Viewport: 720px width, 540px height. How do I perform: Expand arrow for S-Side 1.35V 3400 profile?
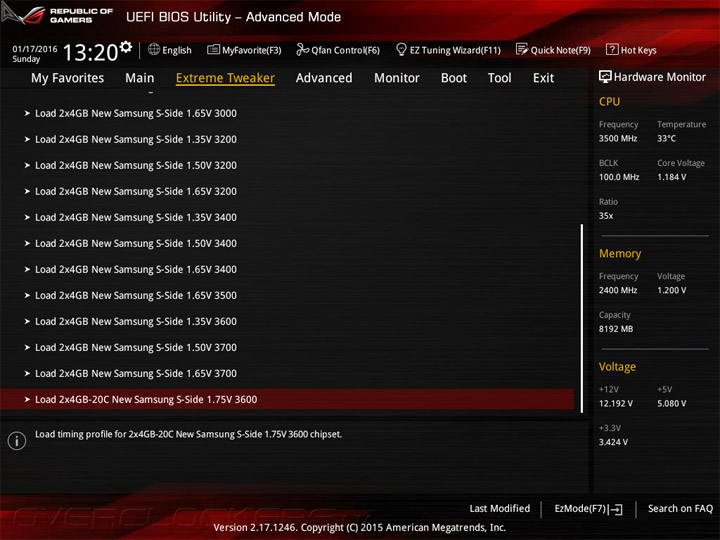tap(27, 217)
